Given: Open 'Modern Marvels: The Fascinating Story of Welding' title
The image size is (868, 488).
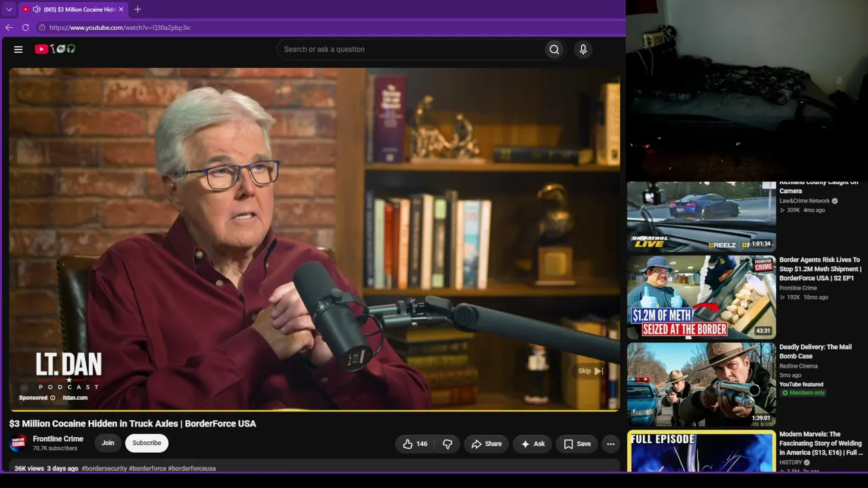Looking at the screenshot, I should tap(821, 443).
